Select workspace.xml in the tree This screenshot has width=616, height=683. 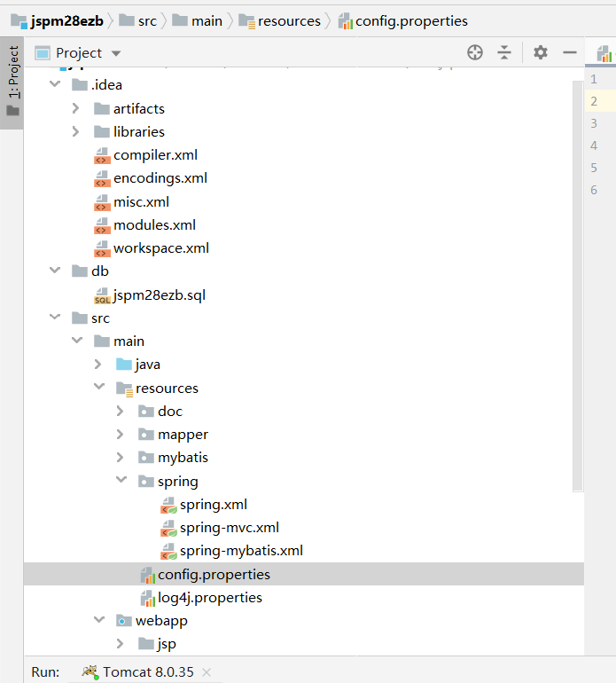(160, 248)
